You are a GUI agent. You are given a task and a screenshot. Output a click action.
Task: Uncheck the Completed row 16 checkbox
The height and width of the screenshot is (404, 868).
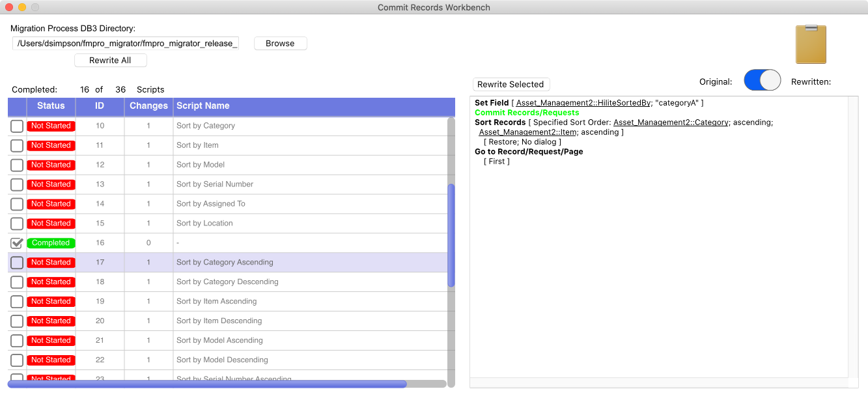(17, 243)
